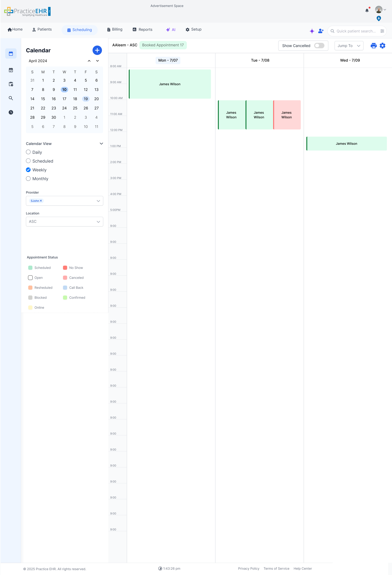The width and height of the screenshot is (392, 575).
Task: Click the add patient icon in the header
Action: (321, 31)
